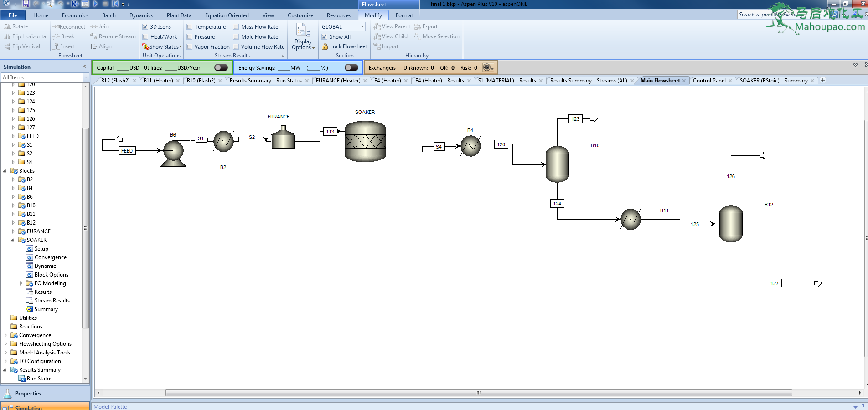The height and width of the screenshot is (410, 868).
Task: Click the Run play icon in quick access toolbar
Action: pos(95,4)
